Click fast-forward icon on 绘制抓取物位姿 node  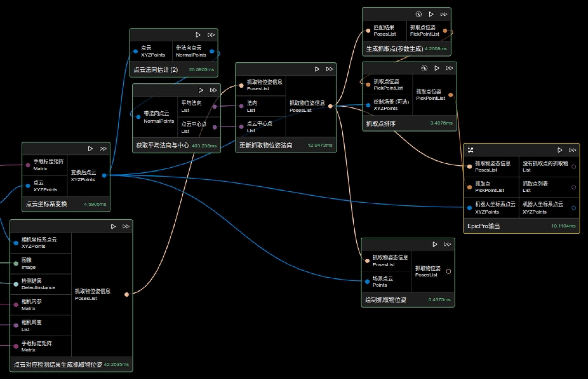tap(447, 244)
